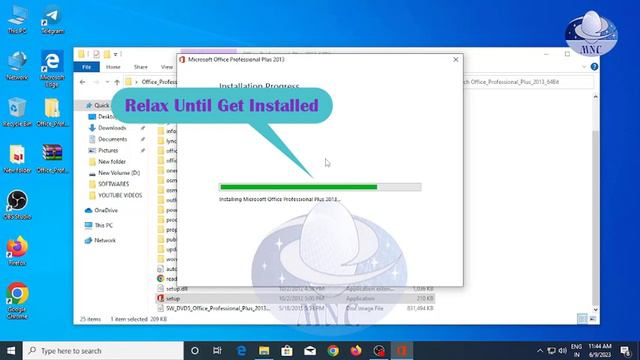640x360 pixels.
Task: Open File tab in Explorer
Action: point(87,67)
